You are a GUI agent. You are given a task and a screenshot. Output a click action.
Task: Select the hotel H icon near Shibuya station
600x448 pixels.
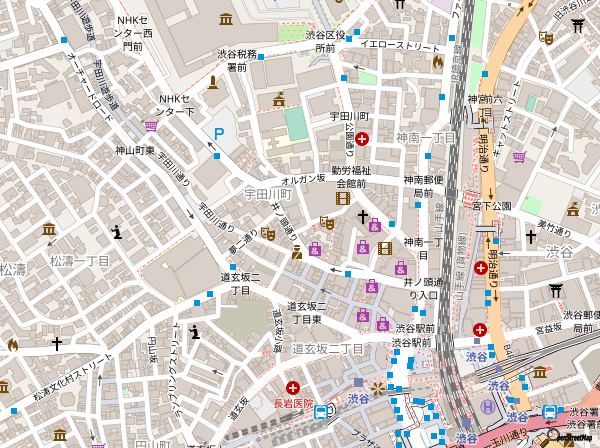tap(487, 407)
